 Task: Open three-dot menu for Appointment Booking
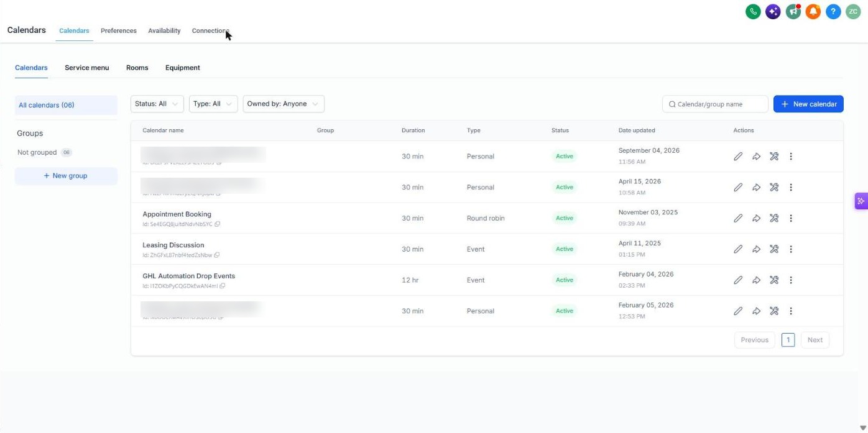click(791, 218)
